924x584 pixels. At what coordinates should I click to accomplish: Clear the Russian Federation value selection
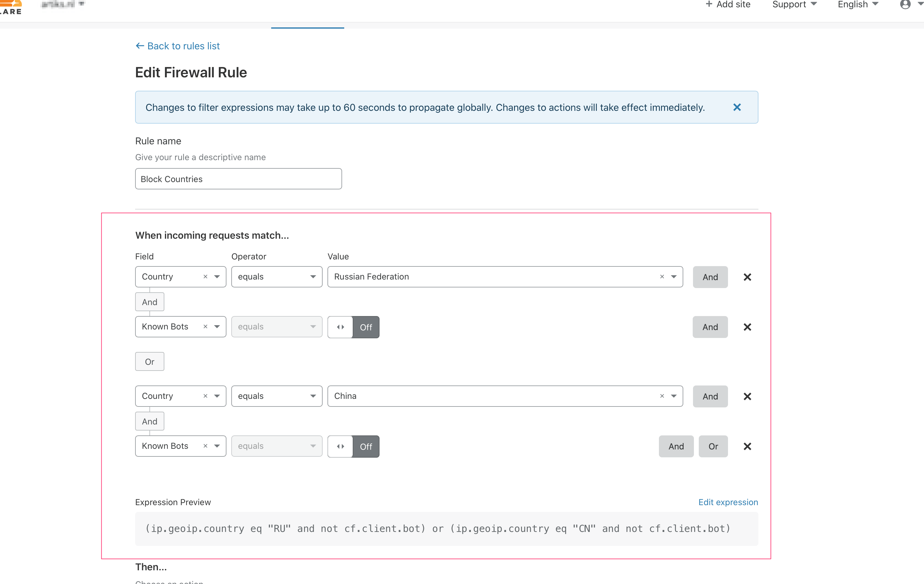tap(662, 276)
